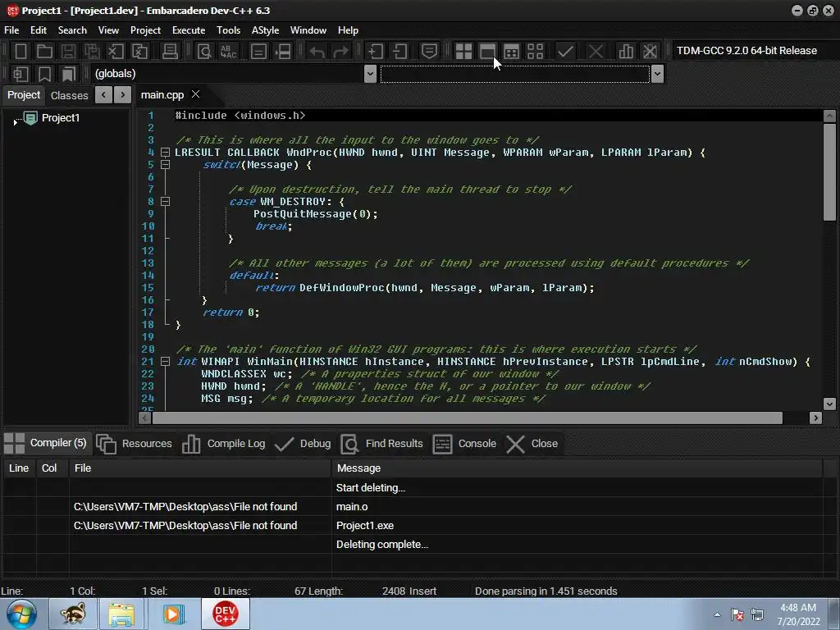This screenshot has width=840, height=630.
Task: Click the Undo arrow icon
Action: click(317, 52)
